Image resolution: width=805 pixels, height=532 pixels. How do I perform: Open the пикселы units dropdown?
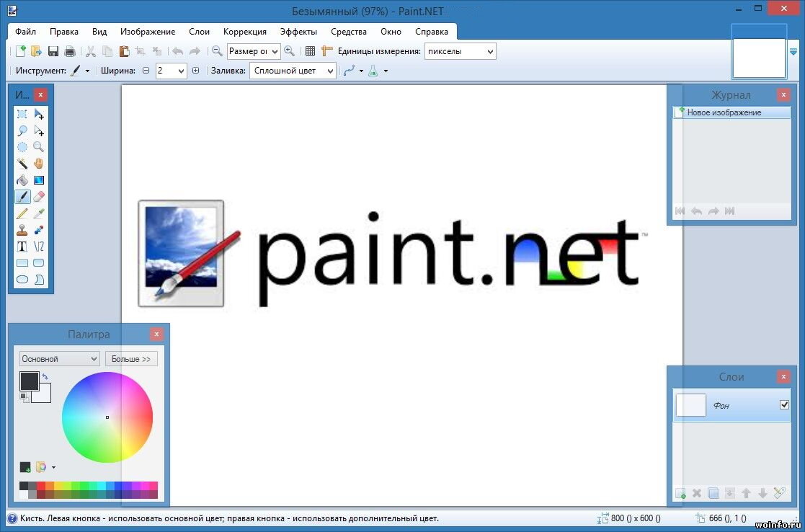[460, 51]
